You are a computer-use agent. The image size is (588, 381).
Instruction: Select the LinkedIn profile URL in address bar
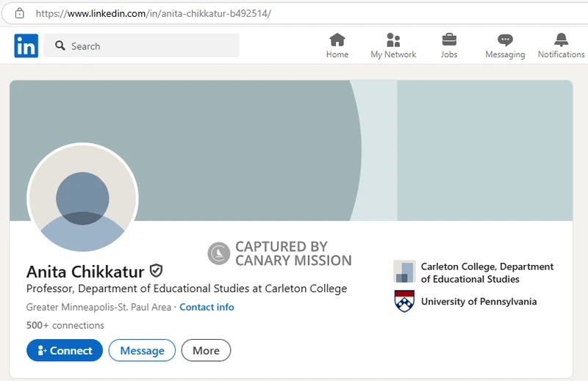point(154,14)
